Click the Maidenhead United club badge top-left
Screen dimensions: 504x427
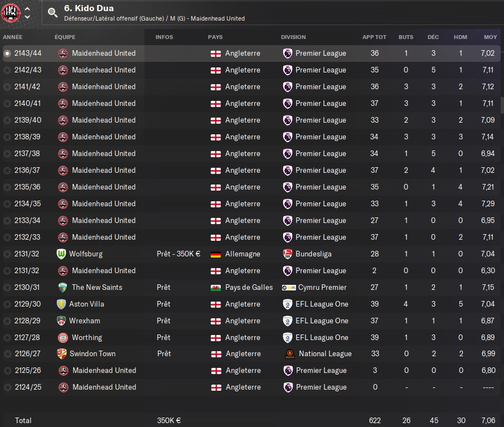coord(11,13)
